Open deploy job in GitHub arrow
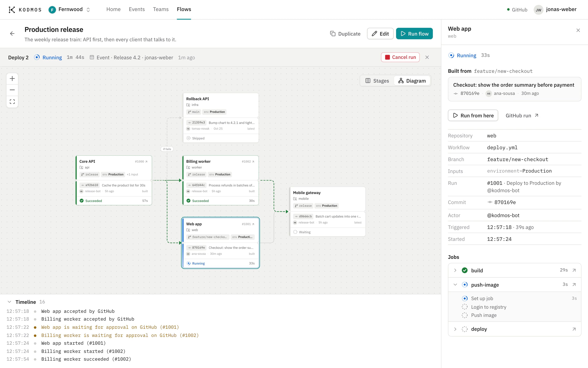This screenshot has width=588, height=368. (574, 329)
